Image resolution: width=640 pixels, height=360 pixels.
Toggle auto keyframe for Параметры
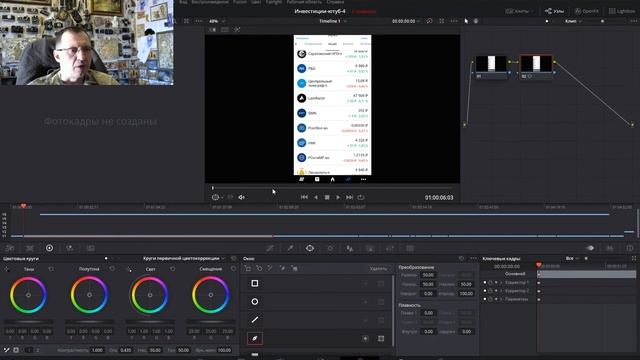[496, 299]
